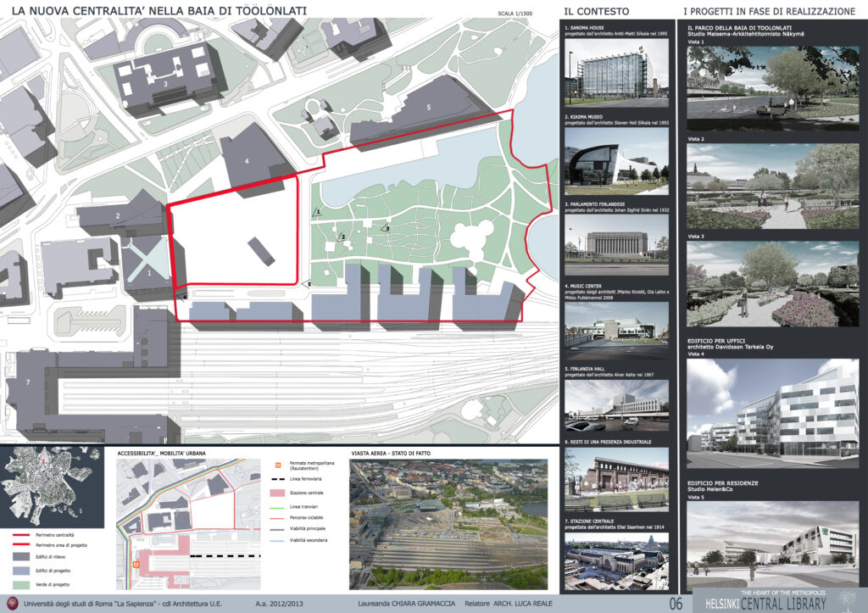Click building number 7 on the site plan

27,384
